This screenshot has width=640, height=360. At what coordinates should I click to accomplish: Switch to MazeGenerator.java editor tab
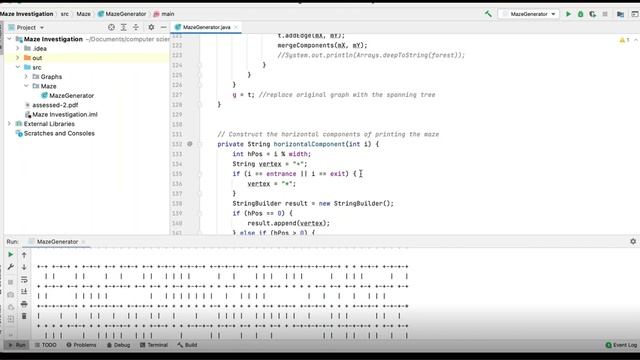pyautogui.click(x=206, y=27)
